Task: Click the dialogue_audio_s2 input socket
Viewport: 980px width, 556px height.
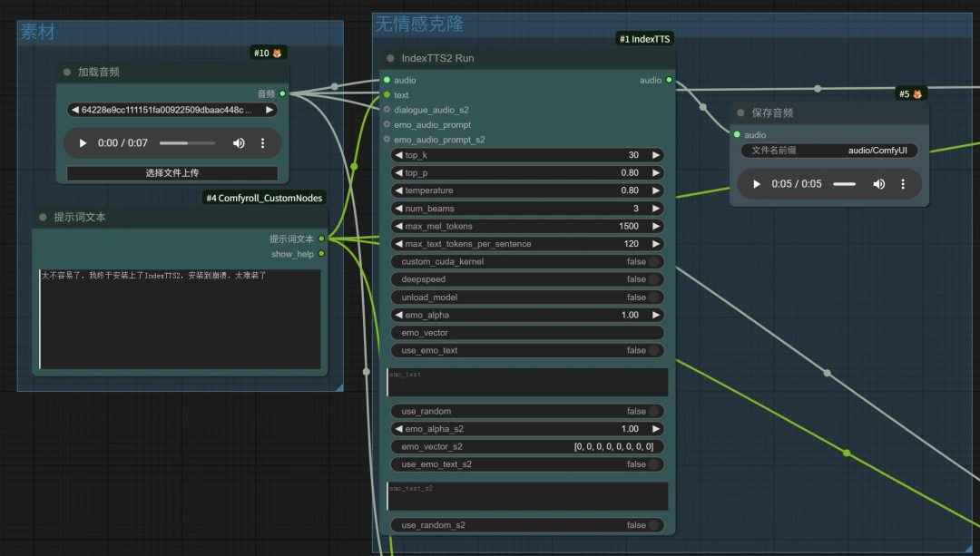Action: coord(387,110)
